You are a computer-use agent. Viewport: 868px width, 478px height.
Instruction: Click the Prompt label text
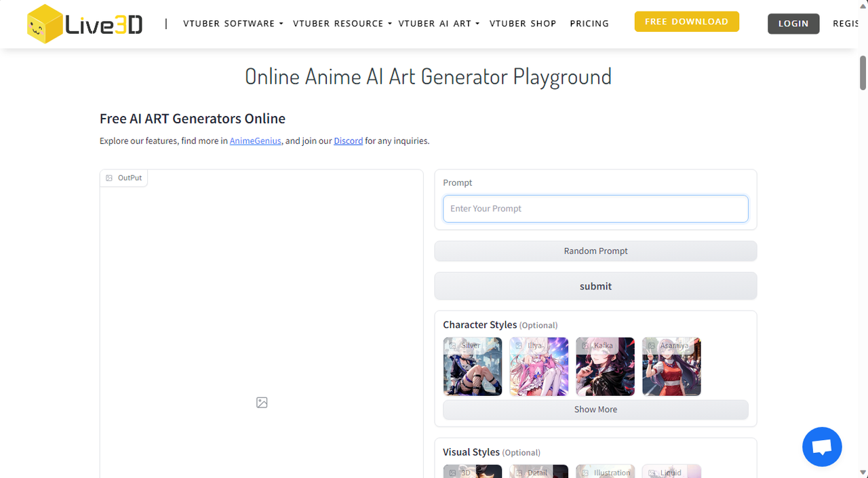tap(458, 183)
